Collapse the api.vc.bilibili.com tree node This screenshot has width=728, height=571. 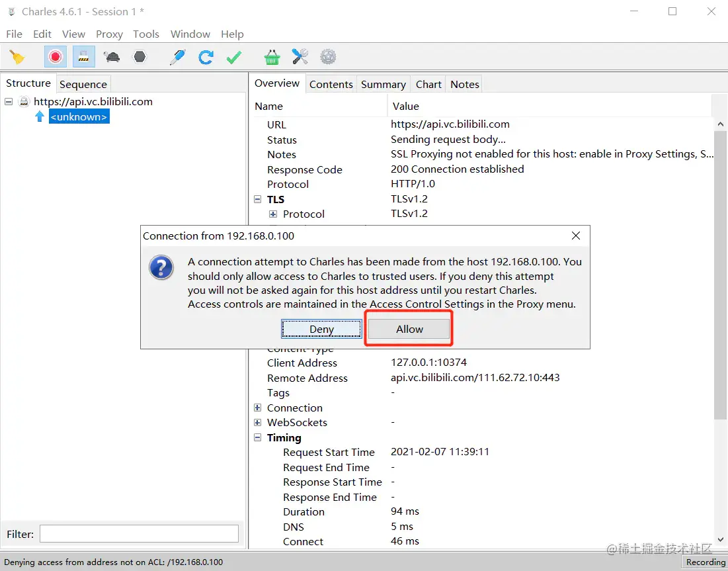coord(9,102)
